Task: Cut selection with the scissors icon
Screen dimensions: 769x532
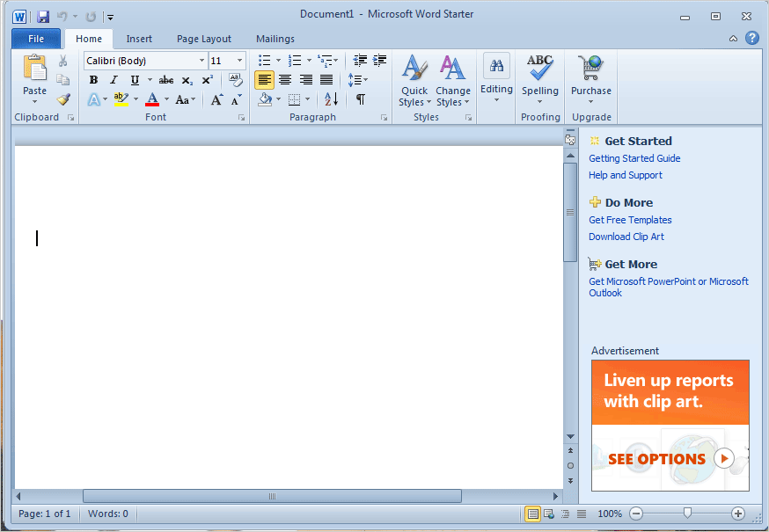Action: [x=62, y=61]
